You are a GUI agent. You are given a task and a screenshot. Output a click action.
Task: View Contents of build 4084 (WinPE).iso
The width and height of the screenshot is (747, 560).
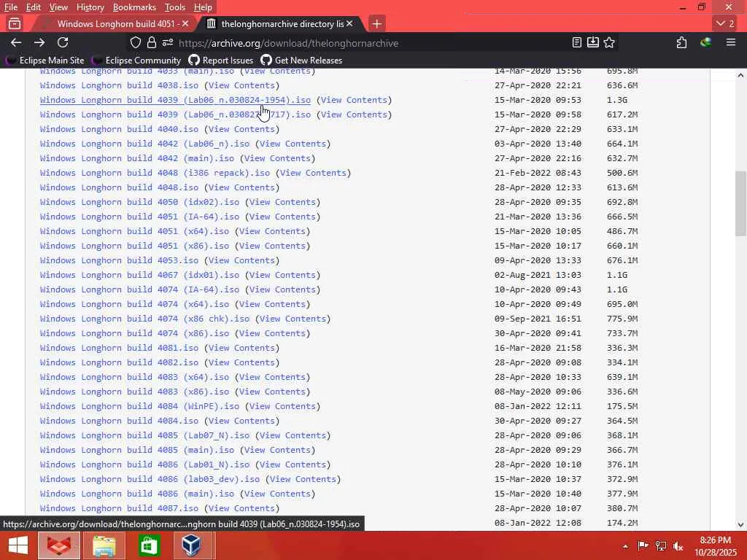[x=282, y=406]
